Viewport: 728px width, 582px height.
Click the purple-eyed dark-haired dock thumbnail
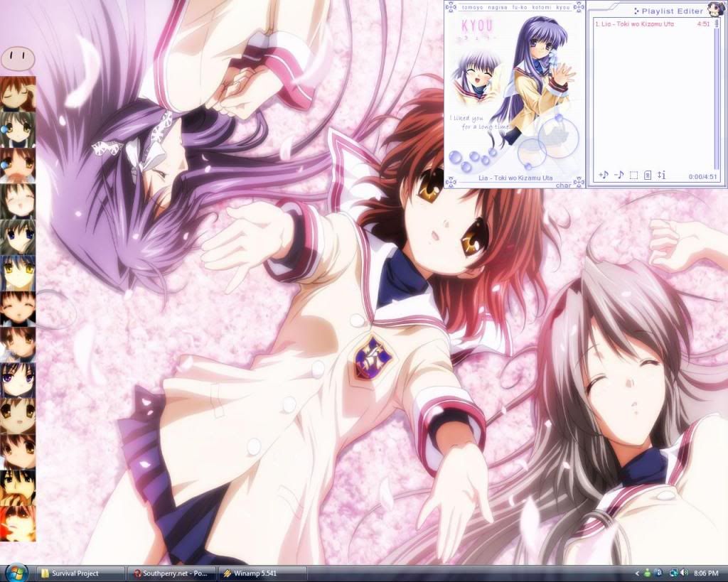tap(18, 381)
